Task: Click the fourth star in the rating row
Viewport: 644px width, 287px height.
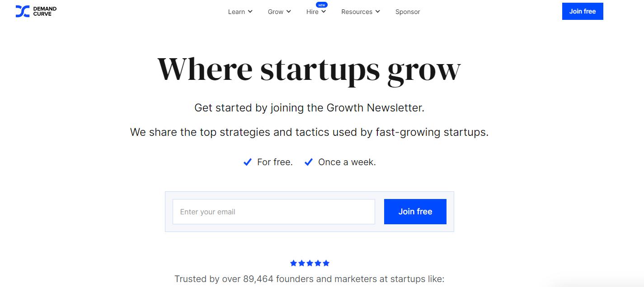Action: pyautogui.click(x=318, y=263)
